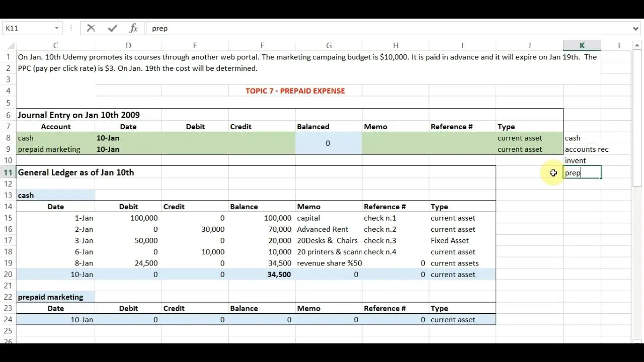Viewport: 644px width, 362px height.
Task: Select the 'current assets' cell in row 19
Action: (x=462, y=263)
